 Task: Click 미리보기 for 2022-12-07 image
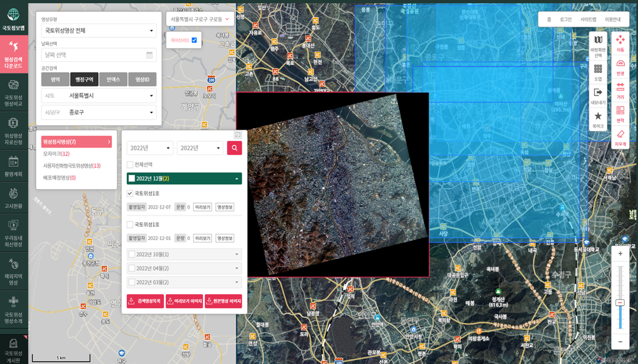click(202, 207)
